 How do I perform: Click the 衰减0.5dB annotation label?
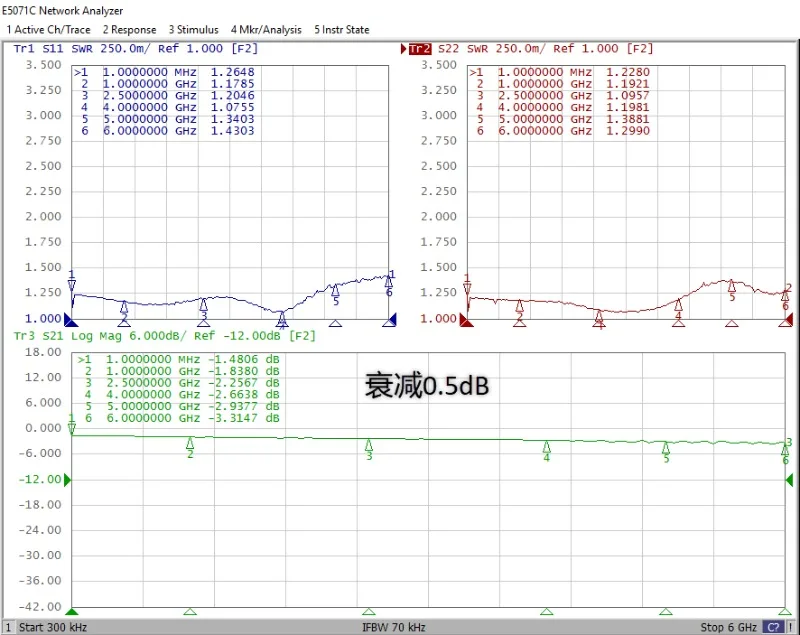(427, 385)
